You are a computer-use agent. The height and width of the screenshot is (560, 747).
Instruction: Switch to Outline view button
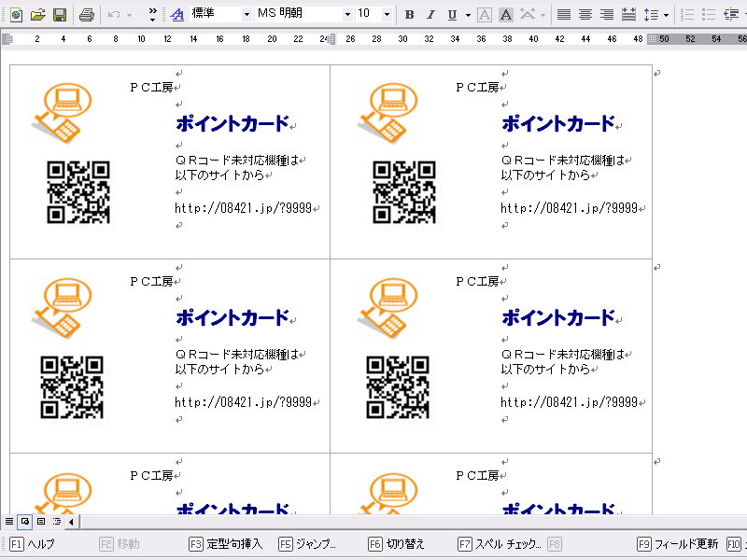(x=57, y=522)
